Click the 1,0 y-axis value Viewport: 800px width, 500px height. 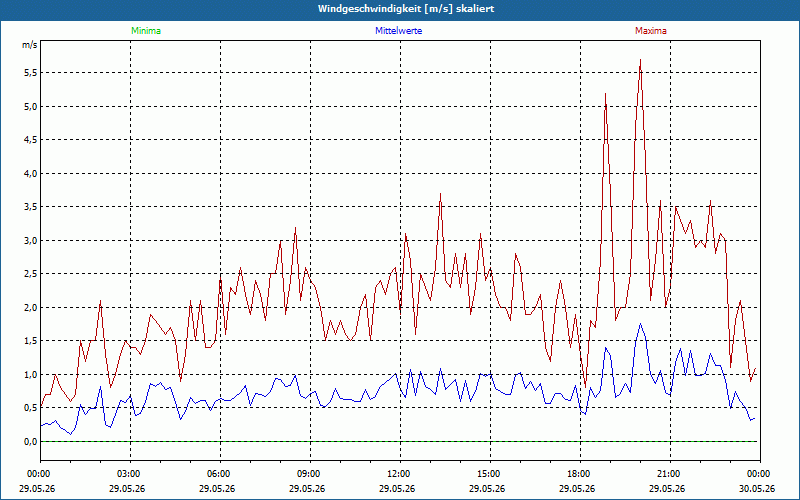pyautogui.click(x=31, y=374)
